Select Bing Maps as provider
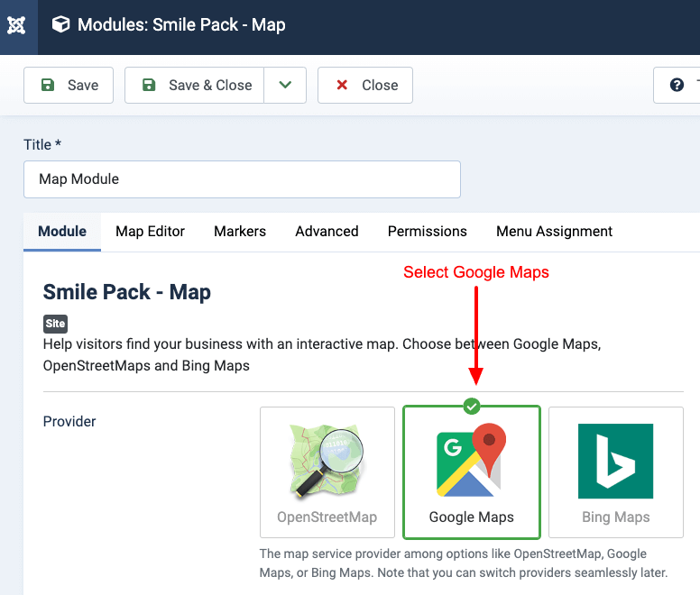The image size is (700, 595). tap(615, 472)
